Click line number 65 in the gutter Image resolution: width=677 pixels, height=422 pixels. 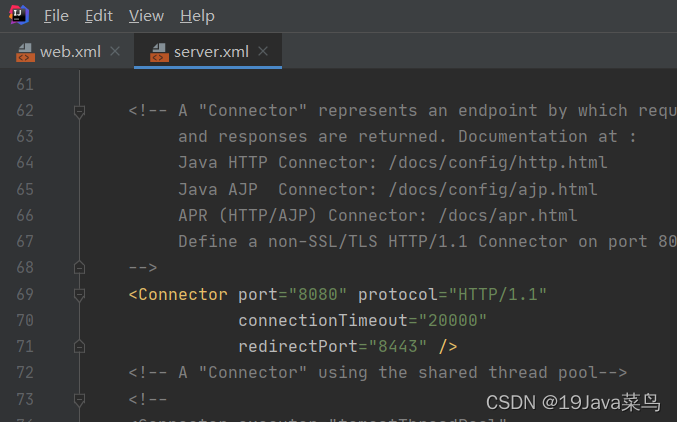click(25, 189)
